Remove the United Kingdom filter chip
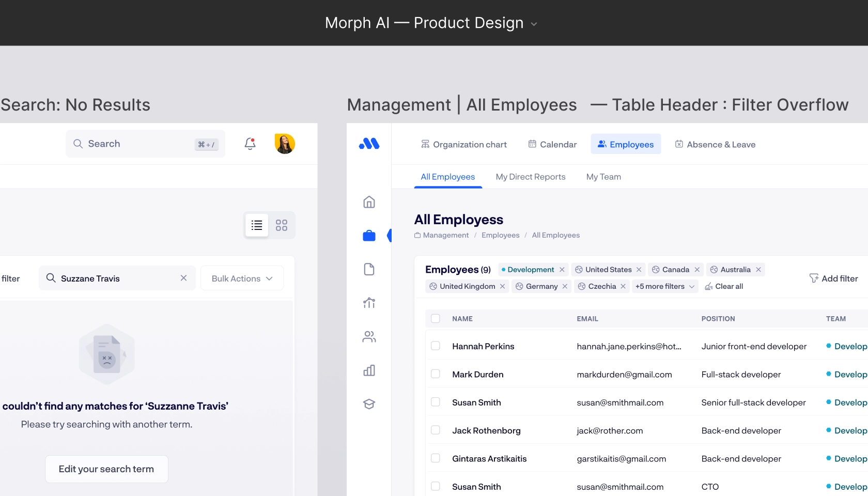868x496 pixels. 502,286
